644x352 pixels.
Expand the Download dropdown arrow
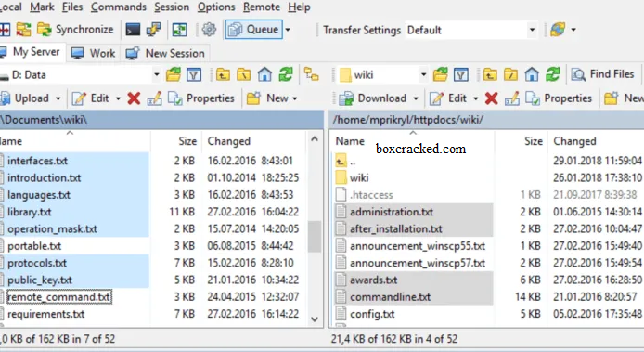click(x=416, y=98)
